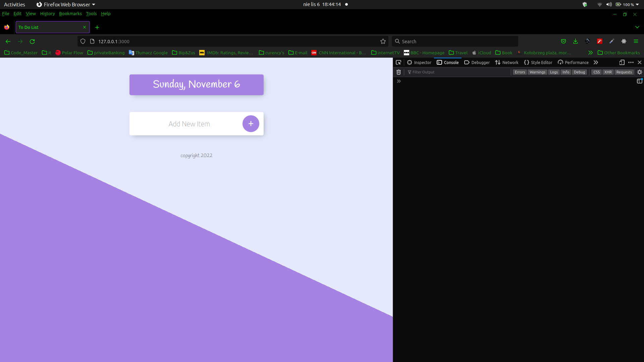Image resolution: width=644 pixels, height=362 pixels.
Task: Open the Network panel
Action: [x=507, y=62]
